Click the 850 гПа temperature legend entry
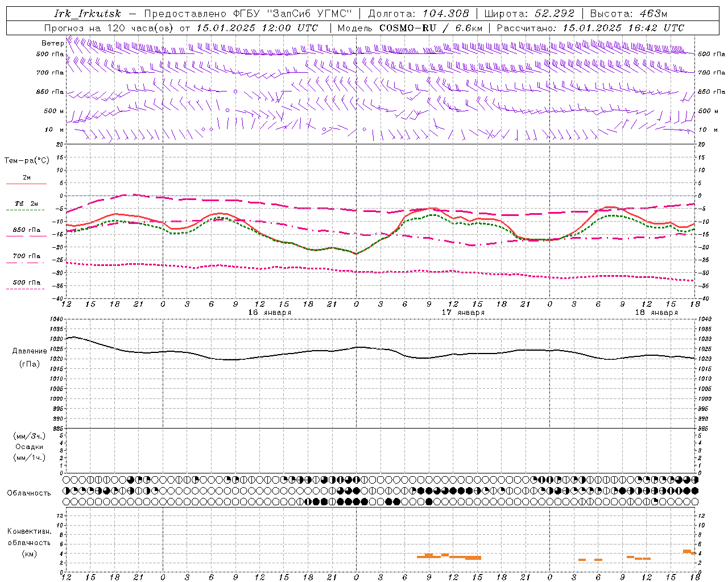Image resolution: width=728 pixels, height=582 pixels. coord(27,230)
